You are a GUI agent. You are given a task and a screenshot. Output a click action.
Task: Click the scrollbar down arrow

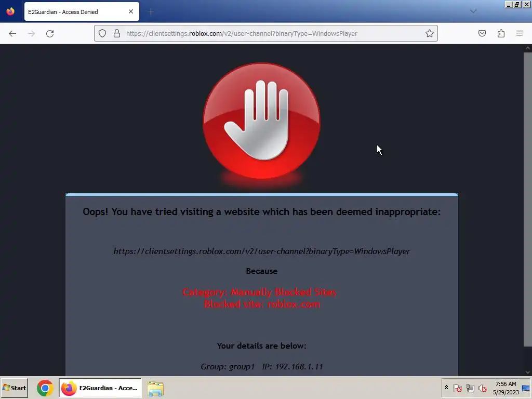[528, 372]
